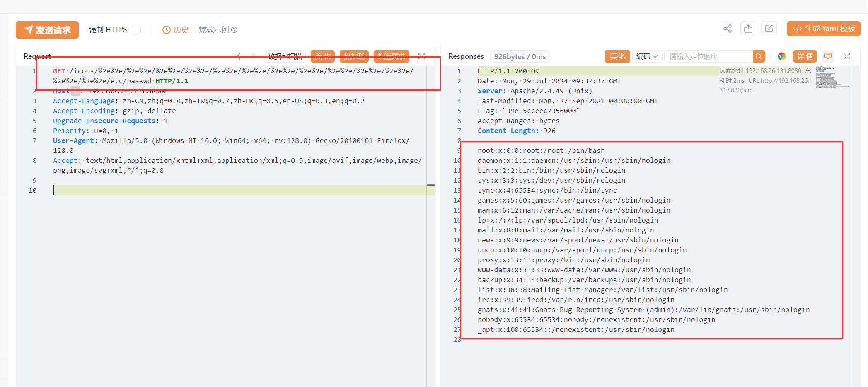Toggle the 强制 HTTPS checkbox
The height and width of the screenshot is (387, 868).
(136, 30)
